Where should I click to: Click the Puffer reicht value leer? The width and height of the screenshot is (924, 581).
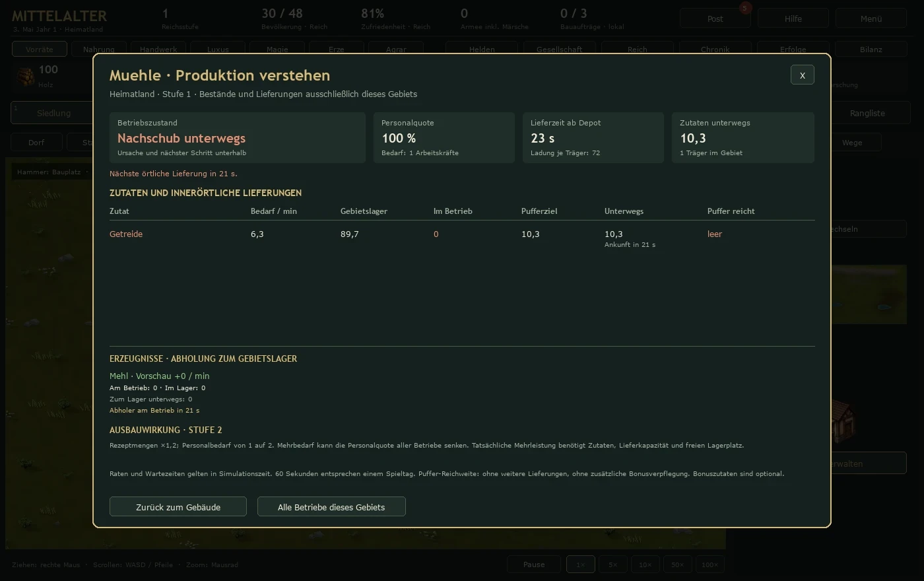tap(715, 234)
